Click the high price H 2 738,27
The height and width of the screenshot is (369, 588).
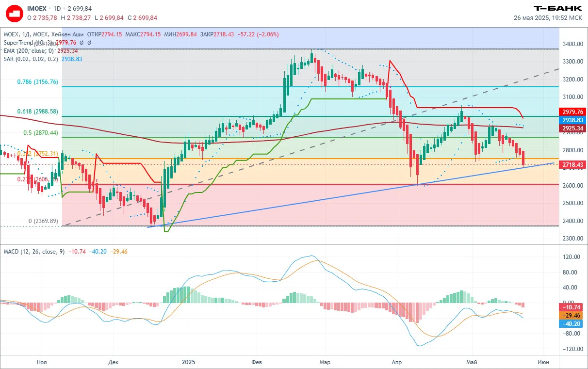[x=76, y=18]
